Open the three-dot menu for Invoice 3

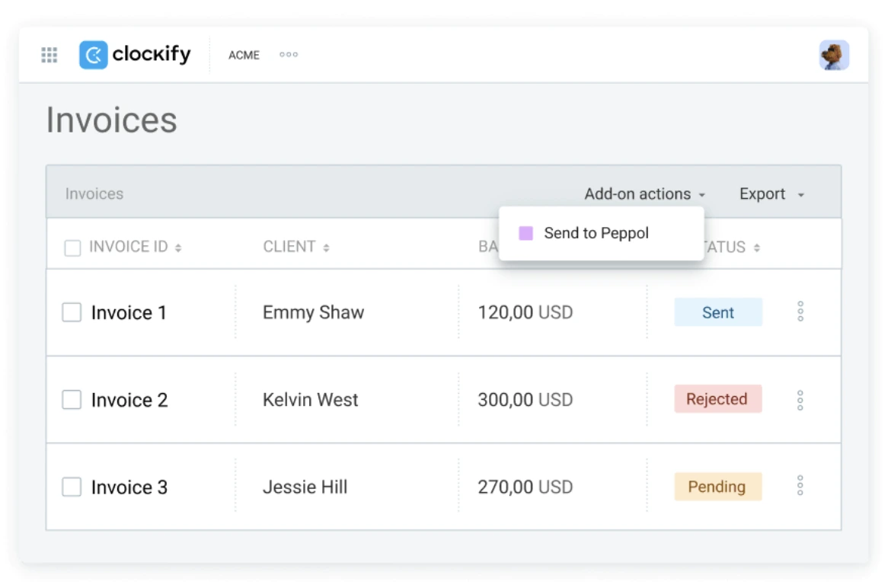(800, 486)
